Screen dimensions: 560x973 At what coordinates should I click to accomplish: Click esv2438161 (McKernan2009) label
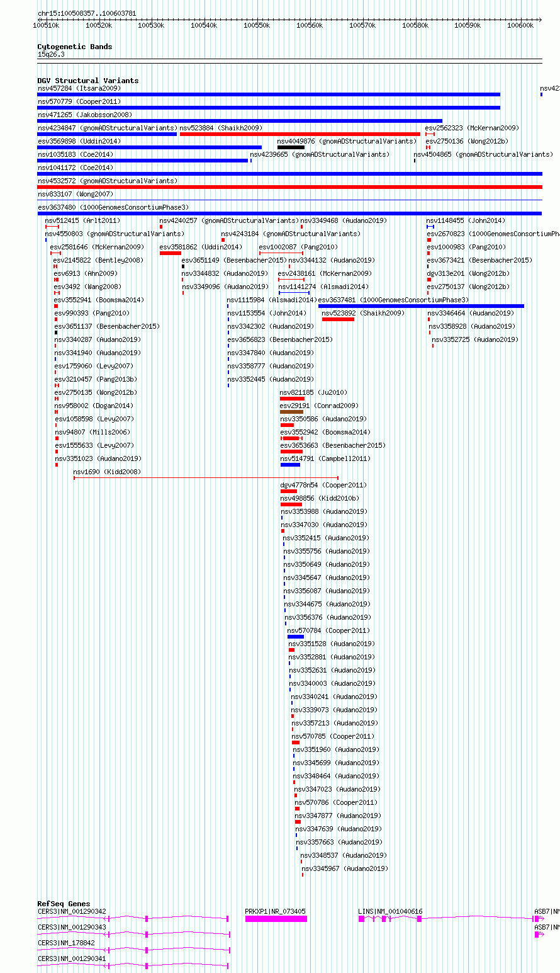[x=325, y=273]
